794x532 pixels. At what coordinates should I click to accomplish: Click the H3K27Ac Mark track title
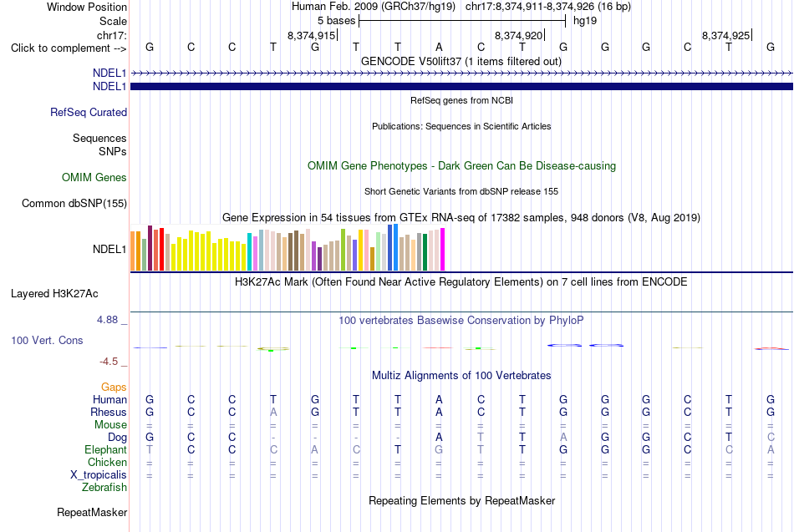pos(461,282)
